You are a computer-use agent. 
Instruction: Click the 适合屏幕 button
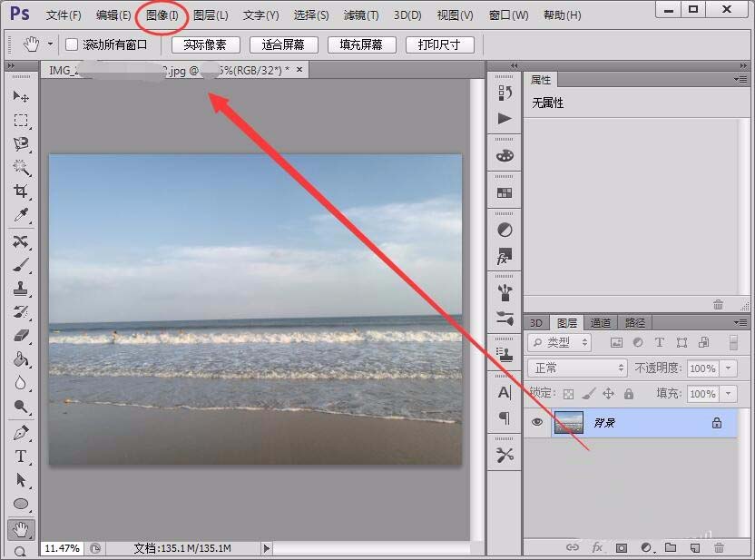[x=282, y=43]
